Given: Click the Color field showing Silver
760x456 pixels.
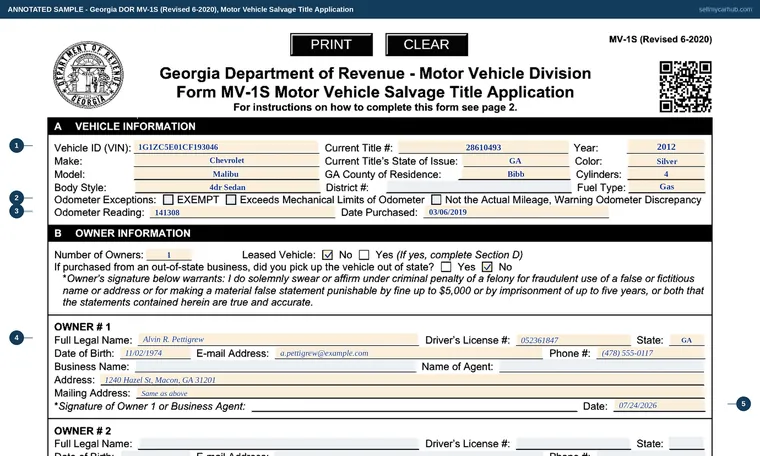Looking at the screenshot, I should click(x=666, y=161).
